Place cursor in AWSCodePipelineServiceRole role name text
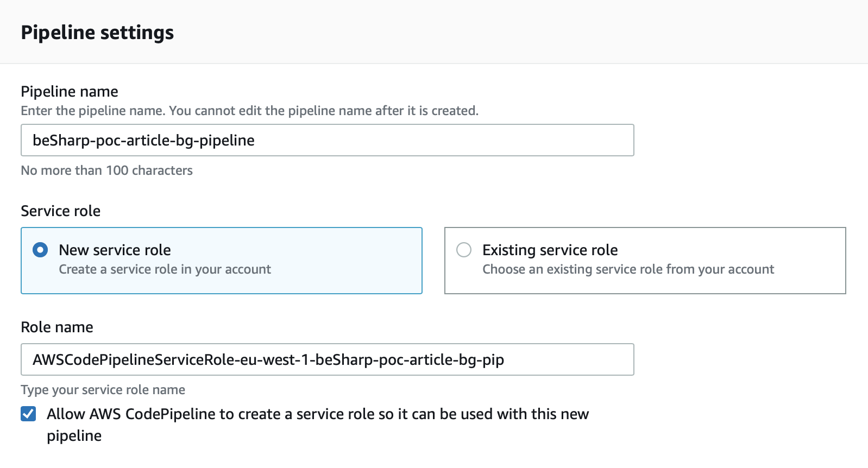Screen dimensions: 868x468 click(x=268, y=359)
